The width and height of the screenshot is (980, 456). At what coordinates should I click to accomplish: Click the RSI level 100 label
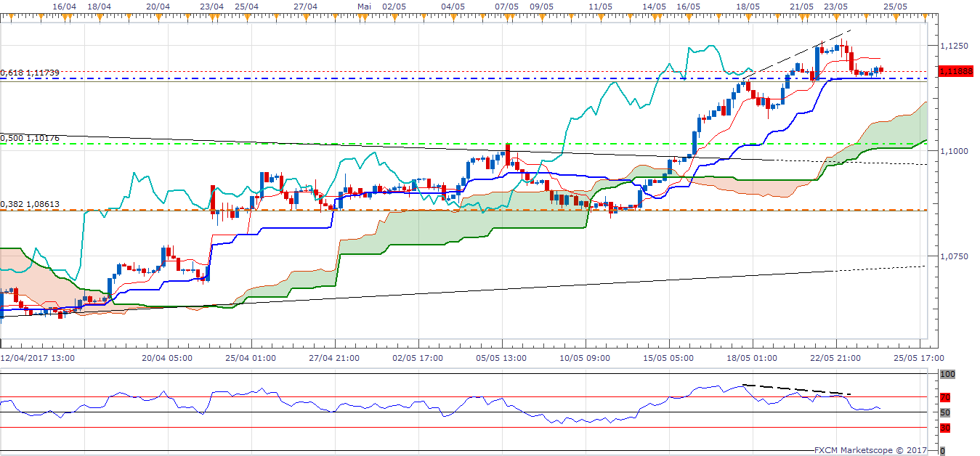tap(947, 375)
